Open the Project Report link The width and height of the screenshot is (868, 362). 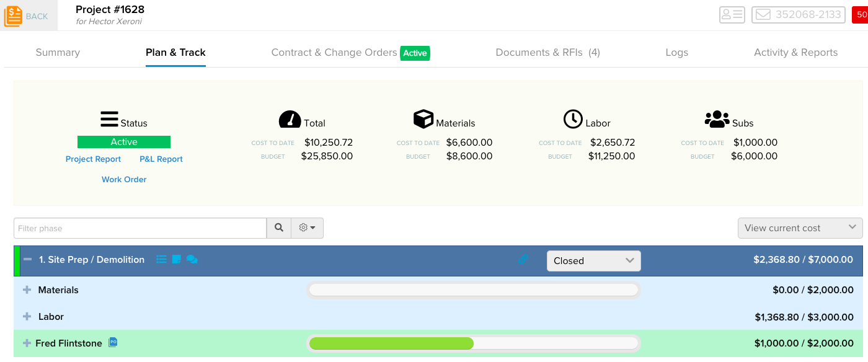click(93, 159)
